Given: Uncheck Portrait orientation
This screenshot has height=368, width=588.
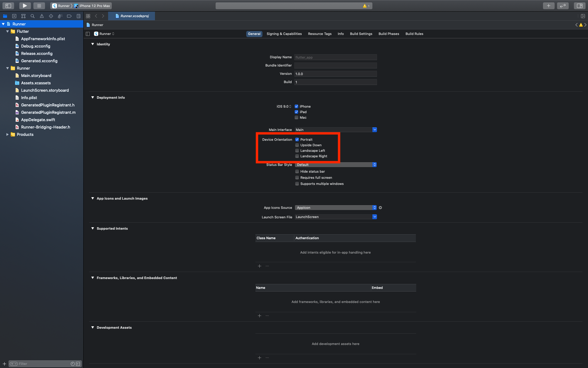Looking at the screenshot, I should (297, 140).
